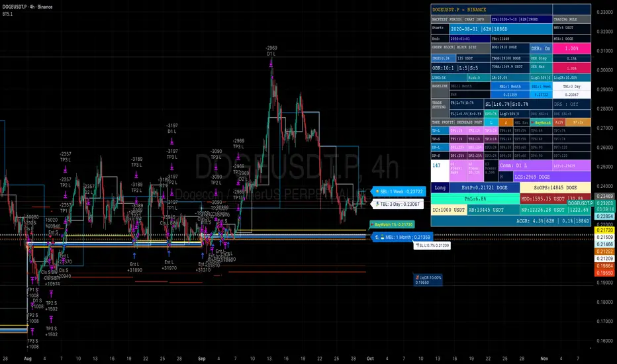Click the TP3 S +1502 marker

click(x=52, y=332)
